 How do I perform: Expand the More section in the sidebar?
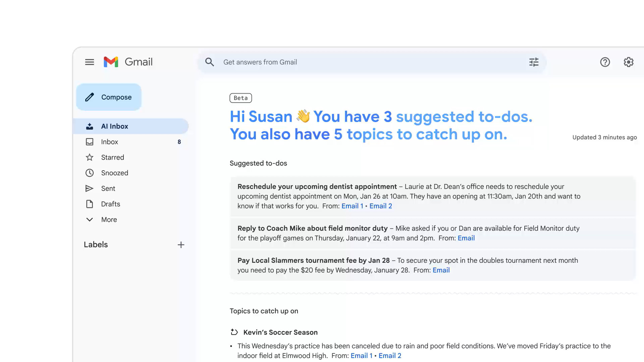pos(89,220)
